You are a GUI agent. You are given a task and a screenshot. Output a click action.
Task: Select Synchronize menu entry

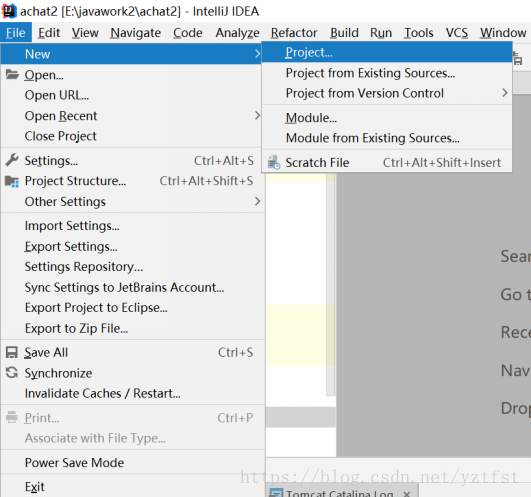pyautogui.click(x=132, y=373)
